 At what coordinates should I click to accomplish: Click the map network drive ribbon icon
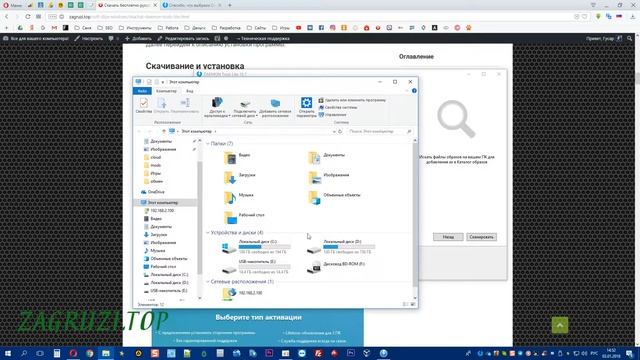point(244,104)
